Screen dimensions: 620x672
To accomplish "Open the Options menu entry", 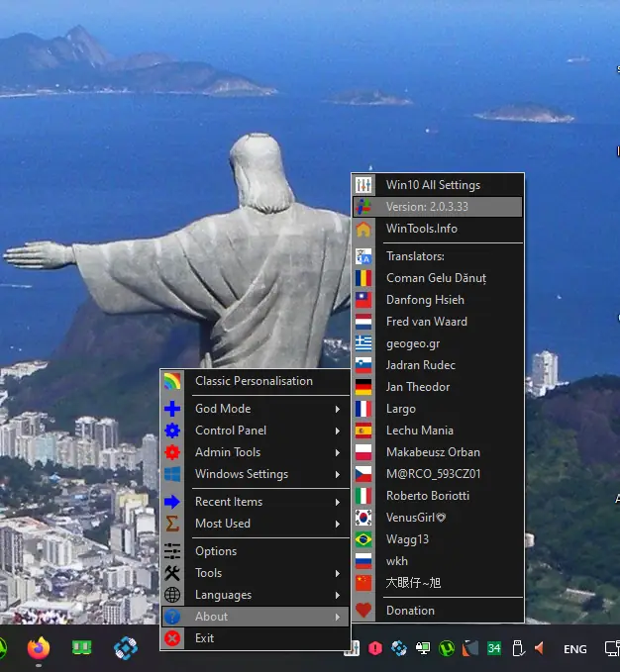I will (x=256, y=551).
